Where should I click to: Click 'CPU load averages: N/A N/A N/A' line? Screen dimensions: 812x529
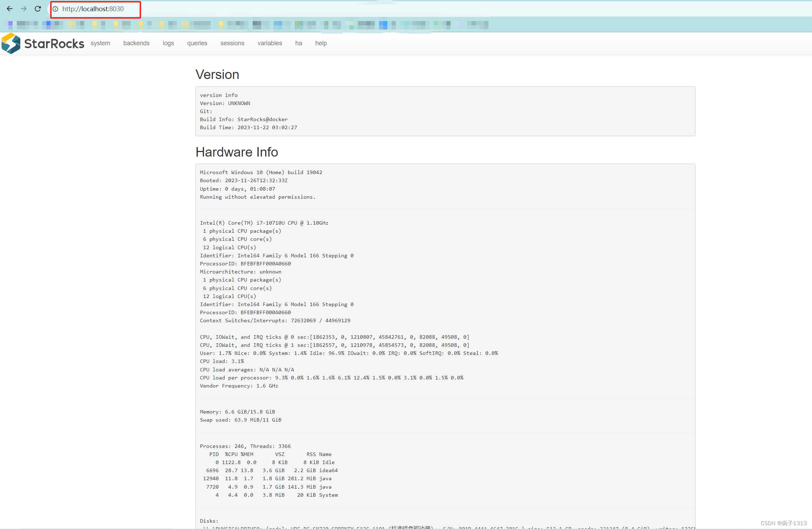[x=247, y=370]
